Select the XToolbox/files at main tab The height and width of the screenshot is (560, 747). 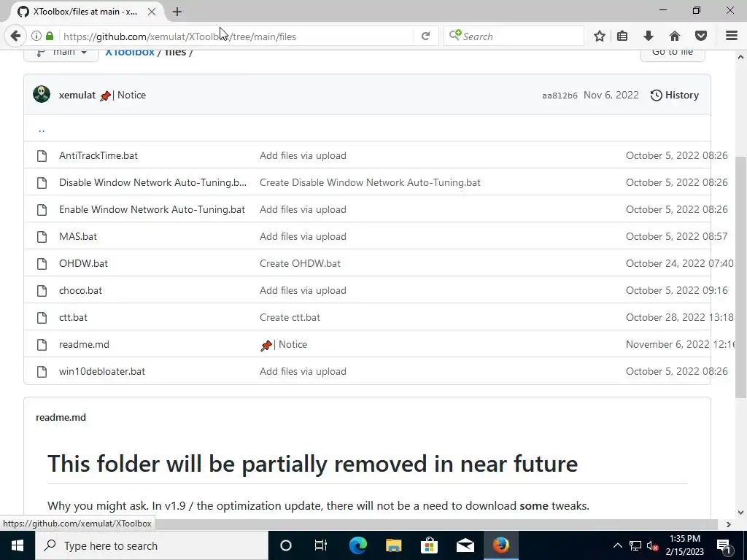85,12
